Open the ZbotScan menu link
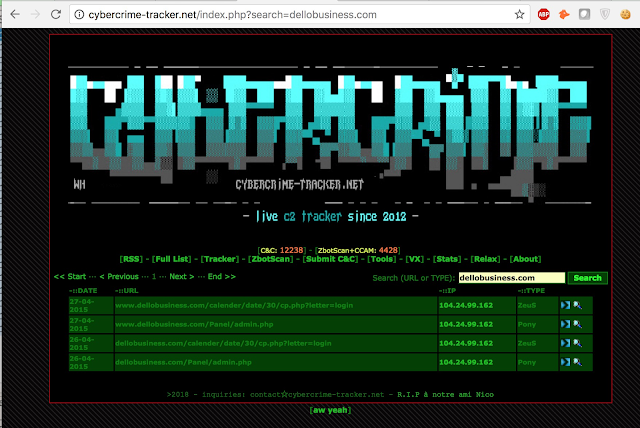Screen dimensions: 640x428 click(x=271, y=259)
